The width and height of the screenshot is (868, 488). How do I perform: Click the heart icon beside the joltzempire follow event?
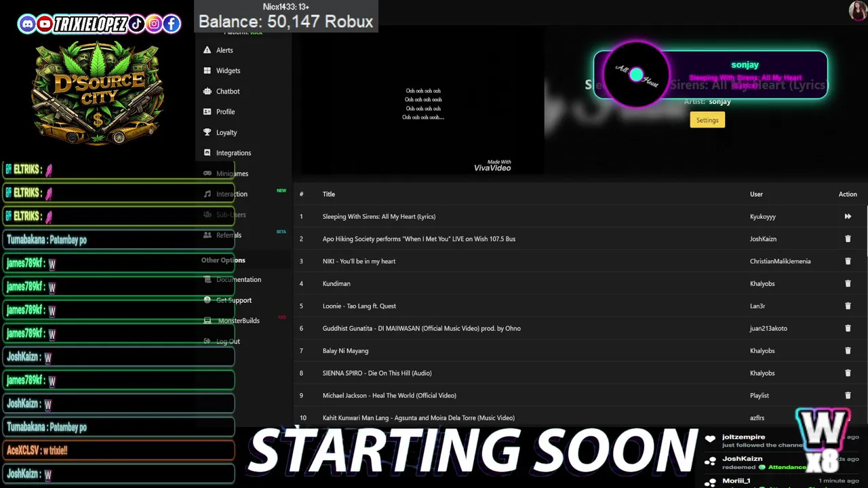pyautogui.click(x=710, y=439)
